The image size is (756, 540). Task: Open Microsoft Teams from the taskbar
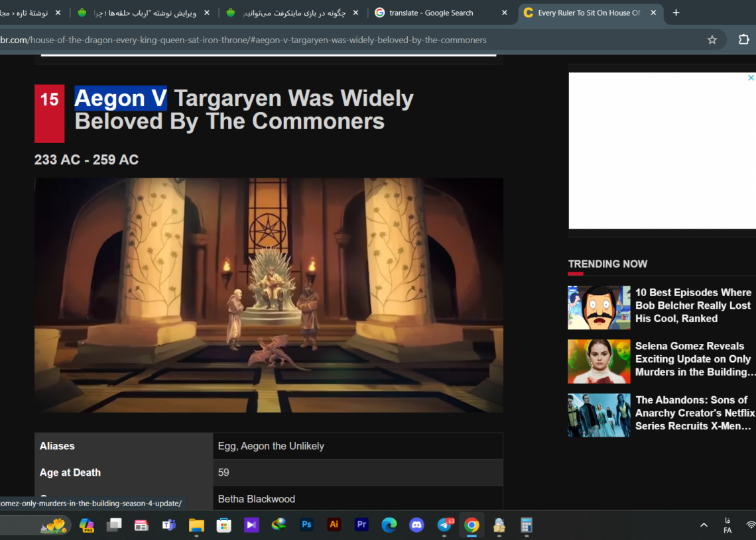click(x=168, y=525)
